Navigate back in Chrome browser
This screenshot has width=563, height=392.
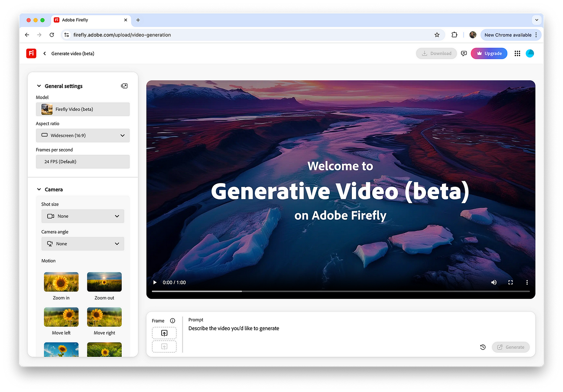pos(27,35)
